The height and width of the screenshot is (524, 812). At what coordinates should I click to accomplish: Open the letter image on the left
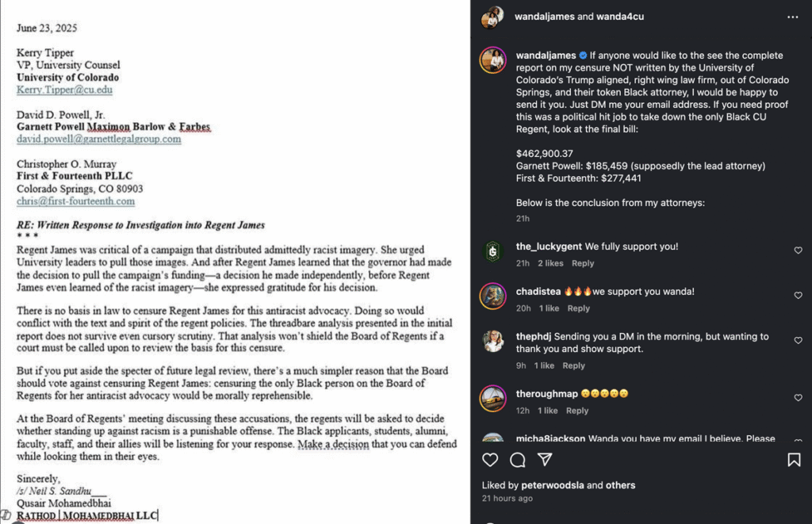point(235,262)
